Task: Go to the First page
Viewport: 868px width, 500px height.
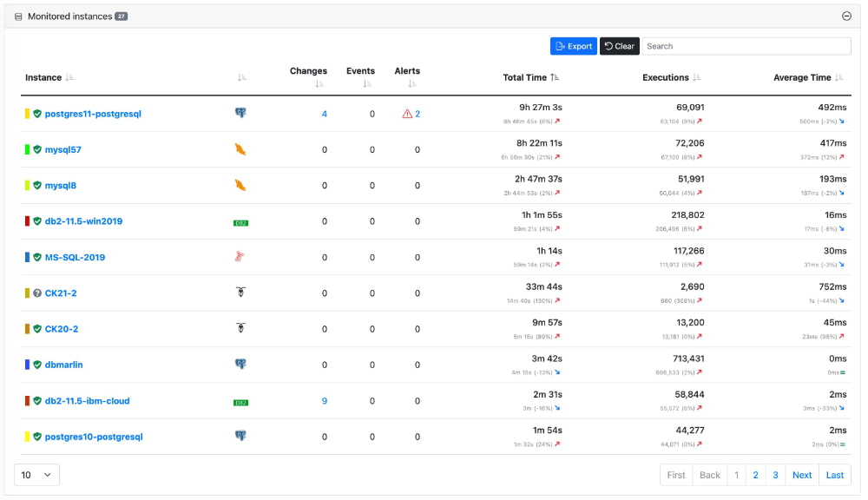Action: point(676,475)
